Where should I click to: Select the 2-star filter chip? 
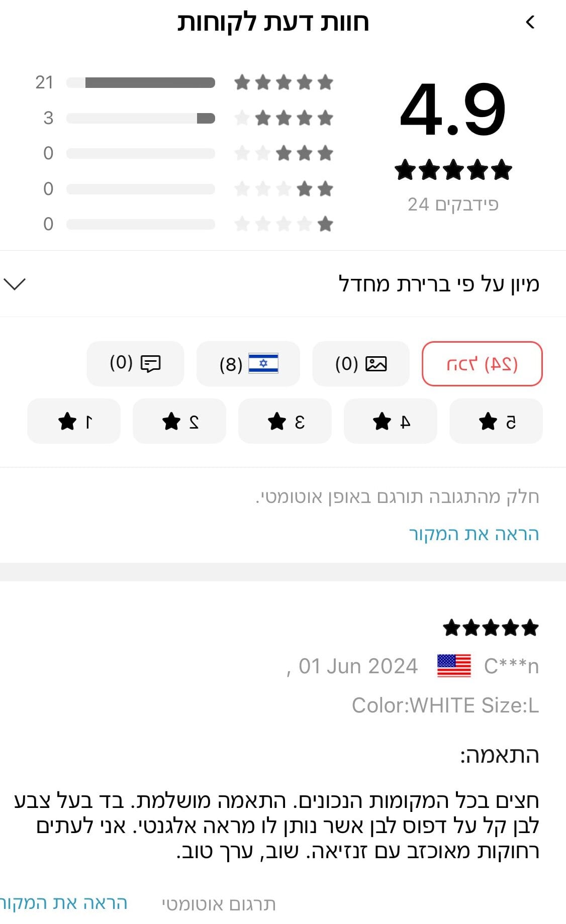(x=179, y=421)
